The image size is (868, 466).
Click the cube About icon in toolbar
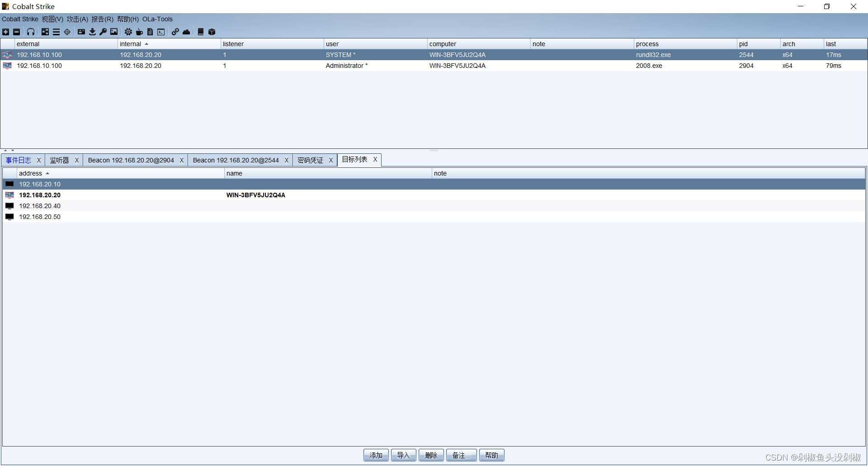tap(212, 32)
